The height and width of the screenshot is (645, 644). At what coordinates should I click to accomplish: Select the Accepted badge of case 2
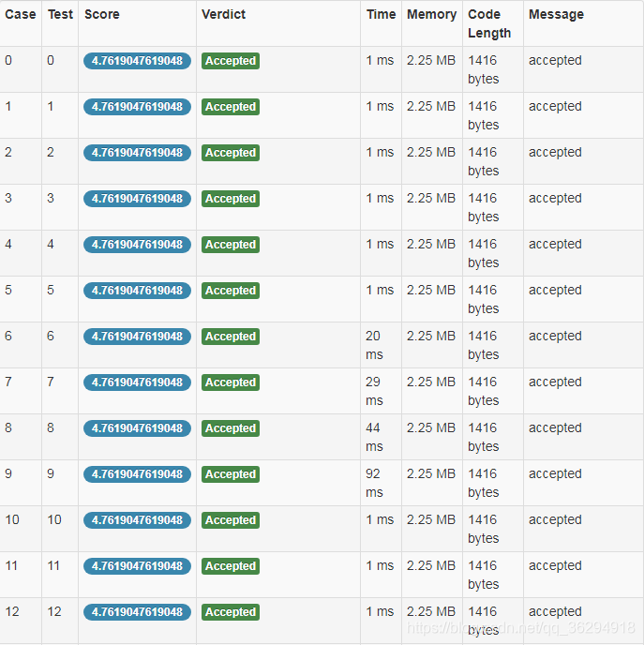(231, 153)
